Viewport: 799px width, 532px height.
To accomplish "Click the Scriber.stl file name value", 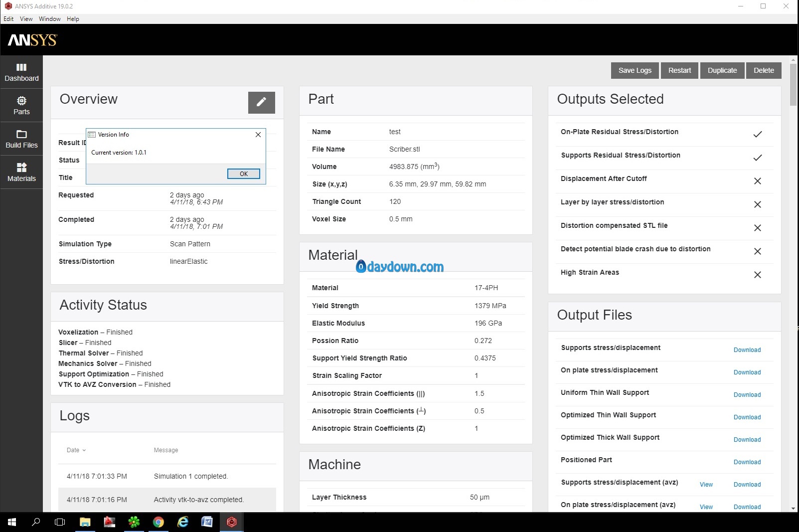I will click(404, 149).
